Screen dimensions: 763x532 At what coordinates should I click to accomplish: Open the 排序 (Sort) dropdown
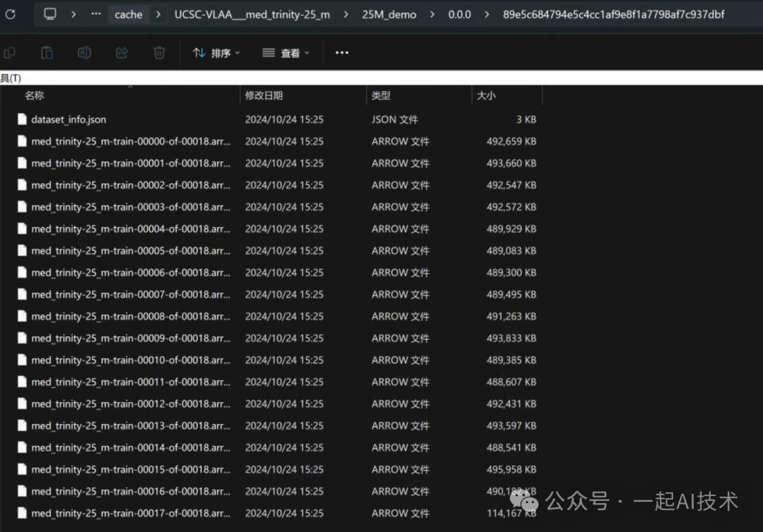point(217,53)
